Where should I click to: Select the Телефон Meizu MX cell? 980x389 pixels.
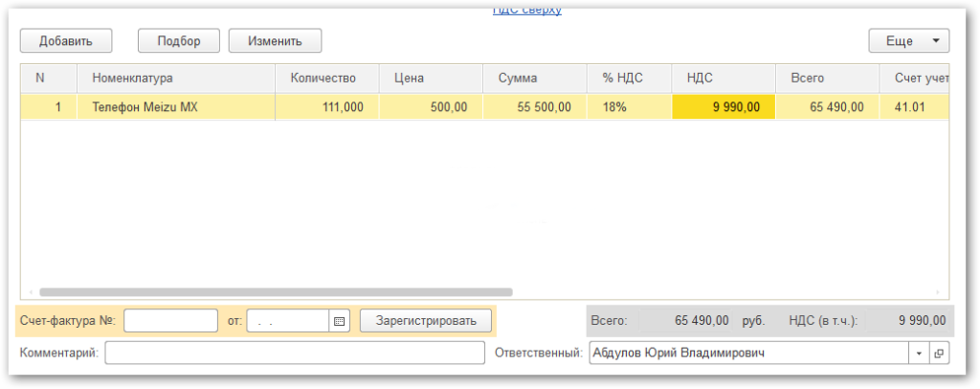(x=176, y=107)
